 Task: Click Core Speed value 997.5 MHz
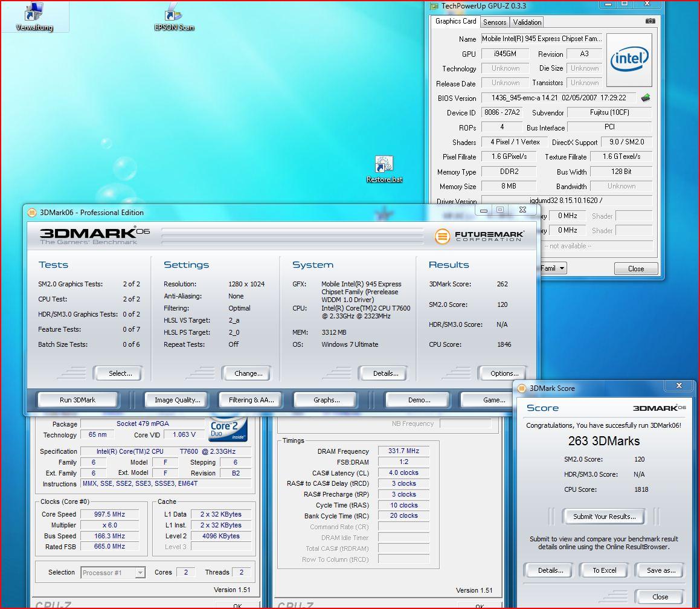point(109,514)
